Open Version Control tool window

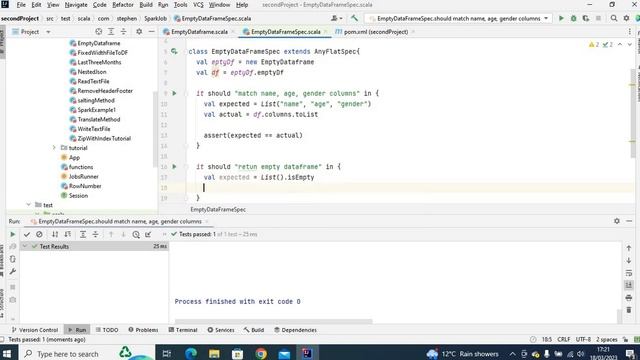tap(35, 330)
